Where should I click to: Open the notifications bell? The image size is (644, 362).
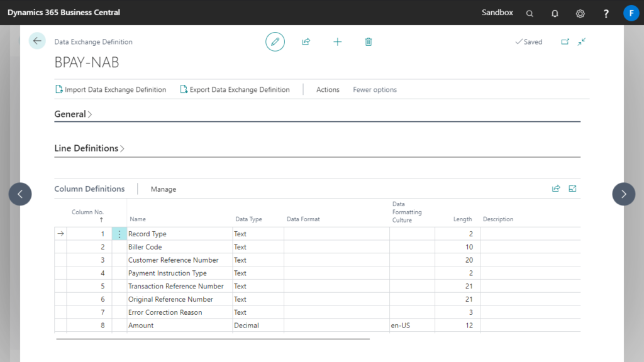click(555, 13)
